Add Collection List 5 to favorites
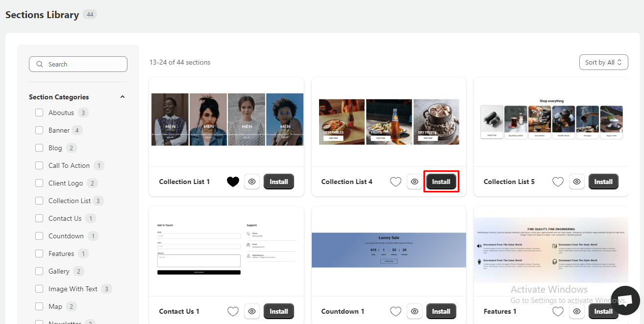Image resolution: width=644 pixels, height=324 pixels. pyautogui.click(x=558, y=182)
